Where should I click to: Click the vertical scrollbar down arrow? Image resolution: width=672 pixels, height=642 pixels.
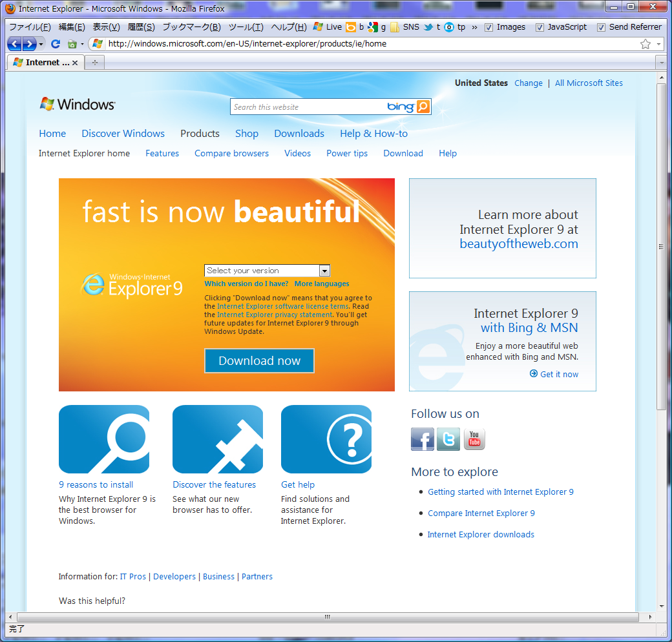point(661,606)
